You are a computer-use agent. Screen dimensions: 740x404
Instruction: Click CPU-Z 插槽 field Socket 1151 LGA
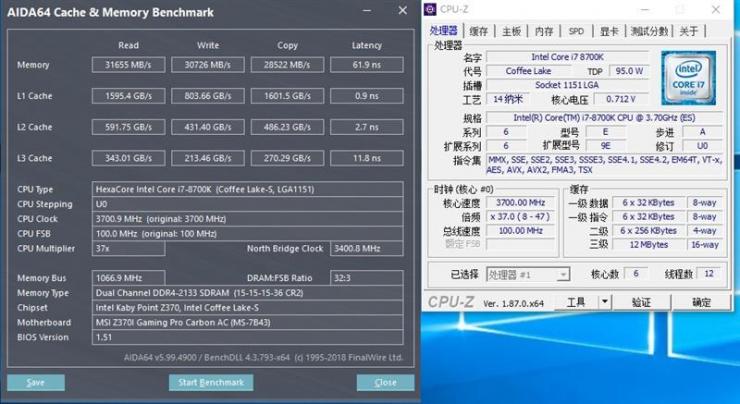tap(568, 85)
